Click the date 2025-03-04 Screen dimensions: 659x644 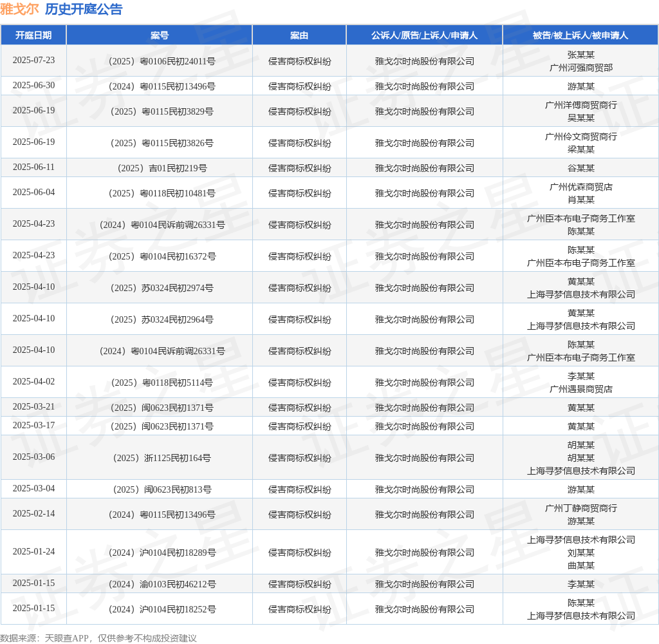33,488
